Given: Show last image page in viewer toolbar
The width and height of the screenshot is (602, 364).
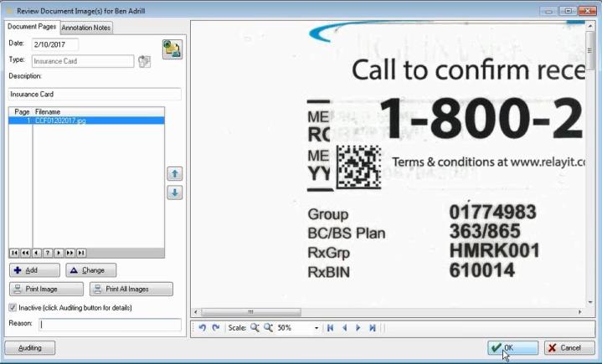Looking at the screenshot, I should pos(372,328).
